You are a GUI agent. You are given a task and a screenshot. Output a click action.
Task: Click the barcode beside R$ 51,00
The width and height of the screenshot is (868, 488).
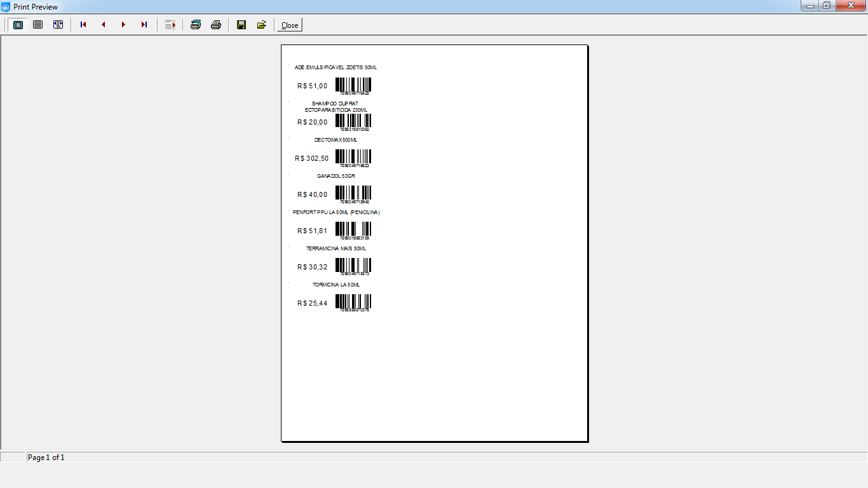353,86
